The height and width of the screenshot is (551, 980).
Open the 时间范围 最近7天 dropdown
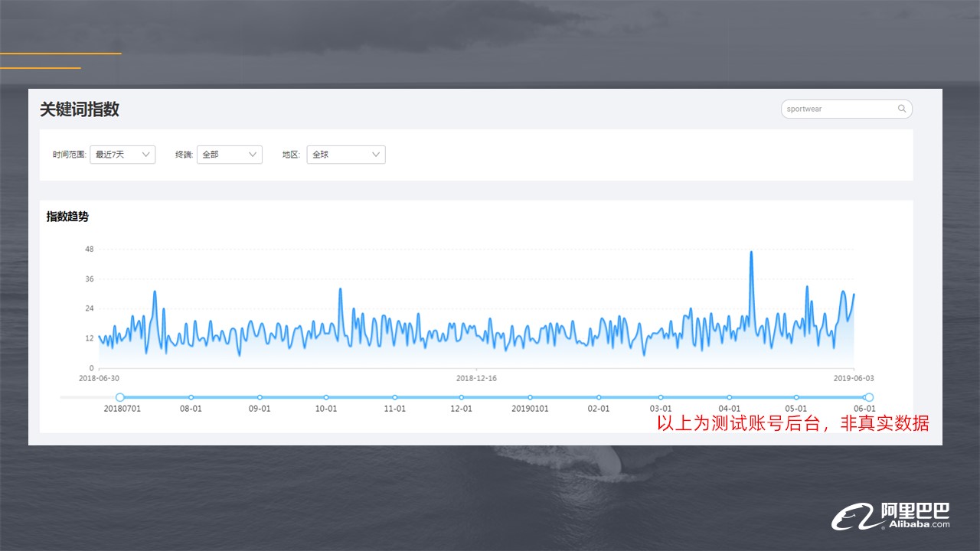[x=122, y=155]
